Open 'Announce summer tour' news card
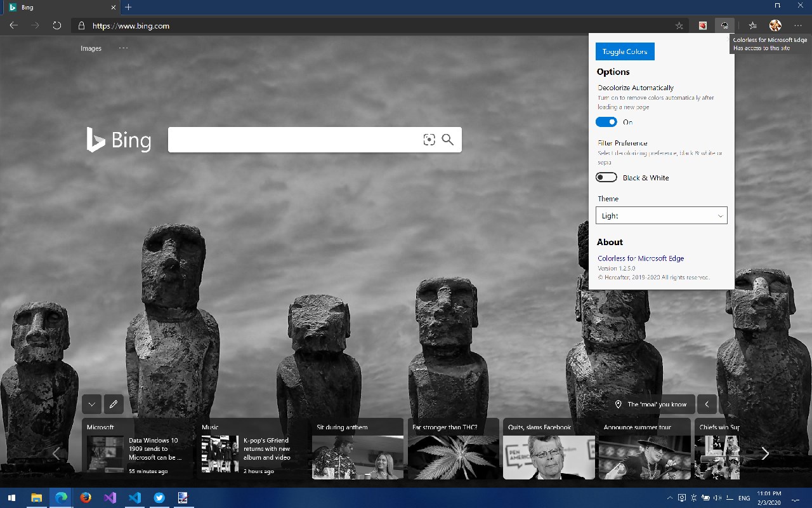Image resolution: width=812 pixels, height=508 pixels. click(645, 448)
